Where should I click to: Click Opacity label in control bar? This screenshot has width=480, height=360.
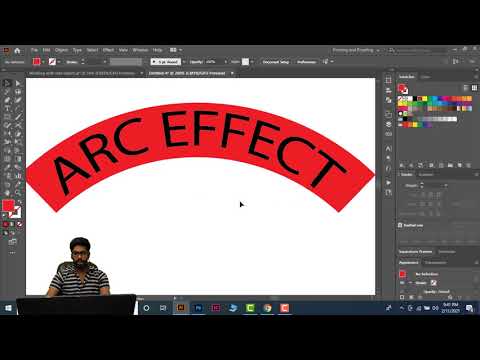click(x=196, y=62)
